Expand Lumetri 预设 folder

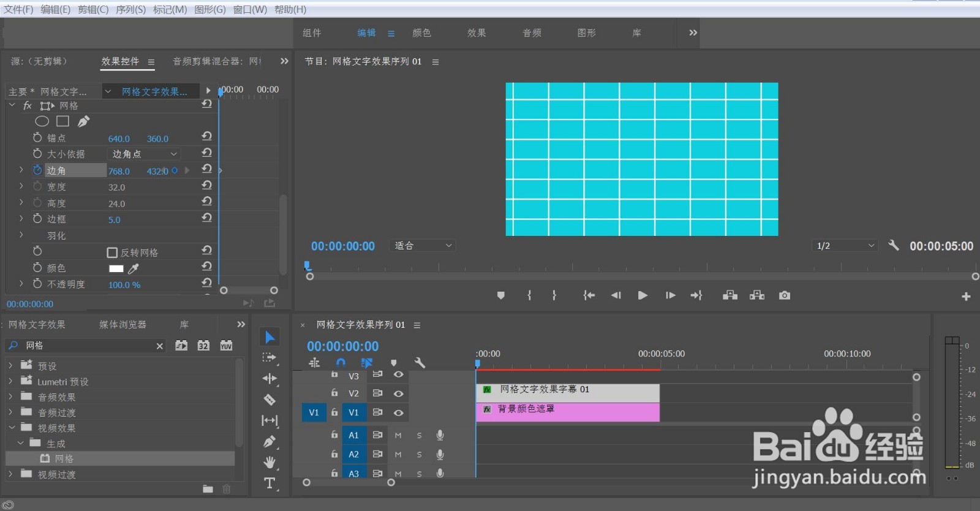point(10,381)
